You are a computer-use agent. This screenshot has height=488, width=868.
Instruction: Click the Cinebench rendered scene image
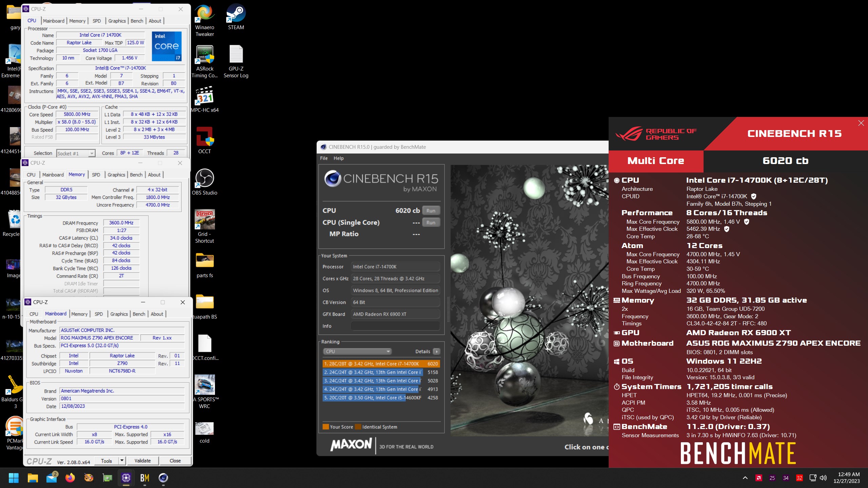pos(529,300)
